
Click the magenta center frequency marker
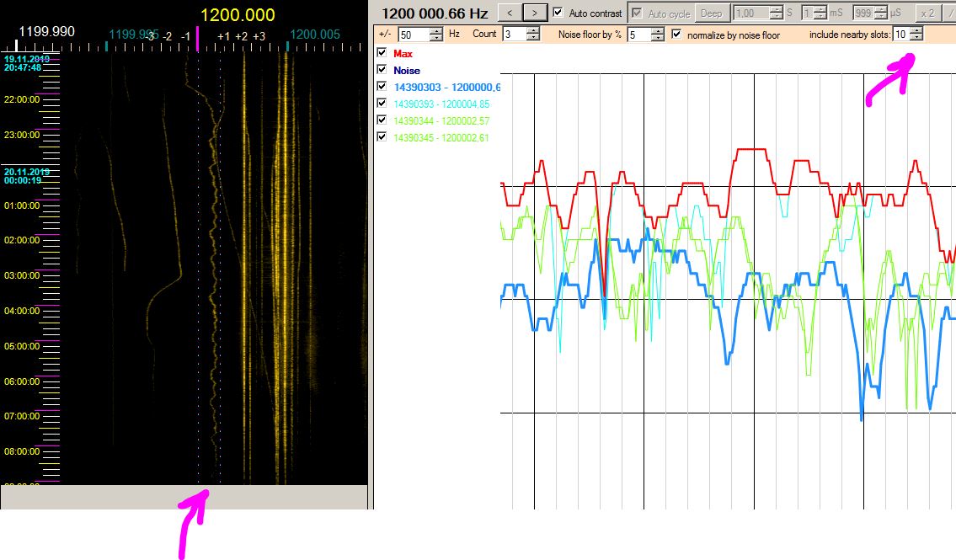pos(197,39)
